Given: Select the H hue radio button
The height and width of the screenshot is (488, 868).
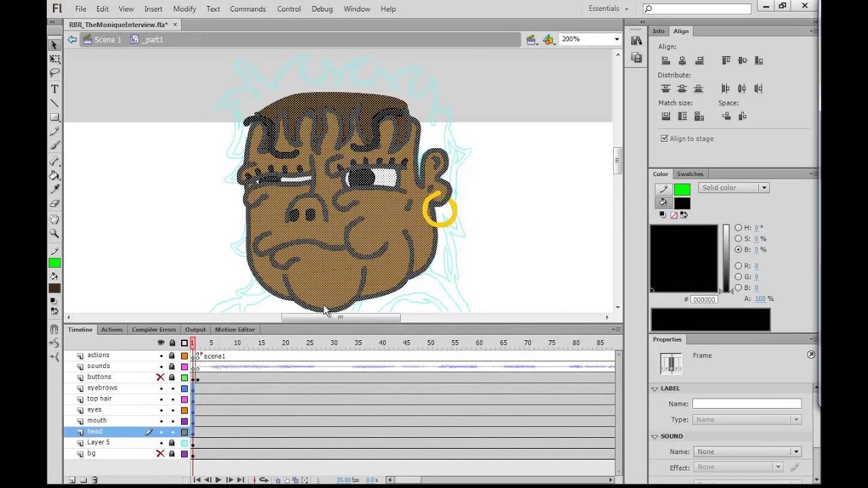Looking at the screenshot, I should [738, 228].
